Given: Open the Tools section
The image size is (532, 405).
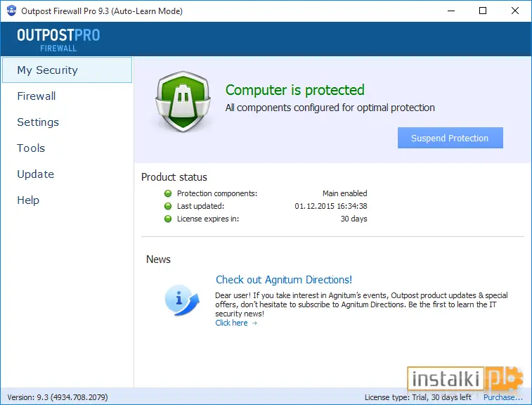Looking at the screenshot, I should tap(31, 148).
